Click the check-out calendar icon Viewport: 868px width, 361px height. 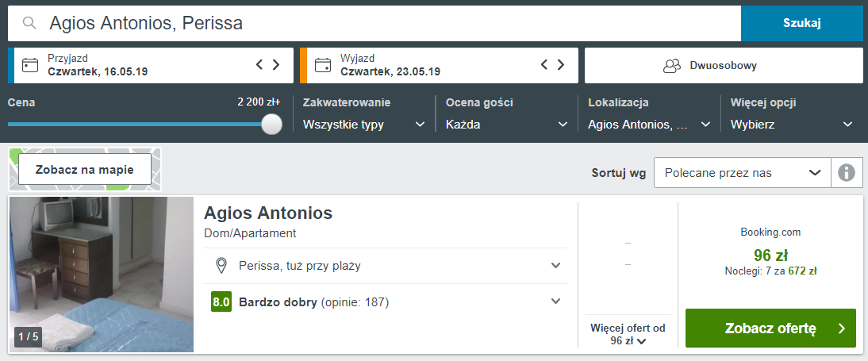[x=322, y=65]
